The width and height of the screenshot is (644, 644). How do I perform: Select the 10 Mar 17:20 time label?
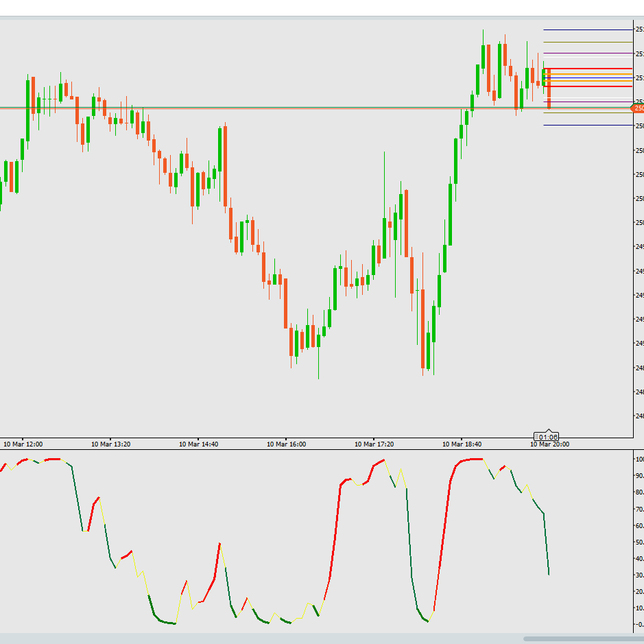click(374, 444)
